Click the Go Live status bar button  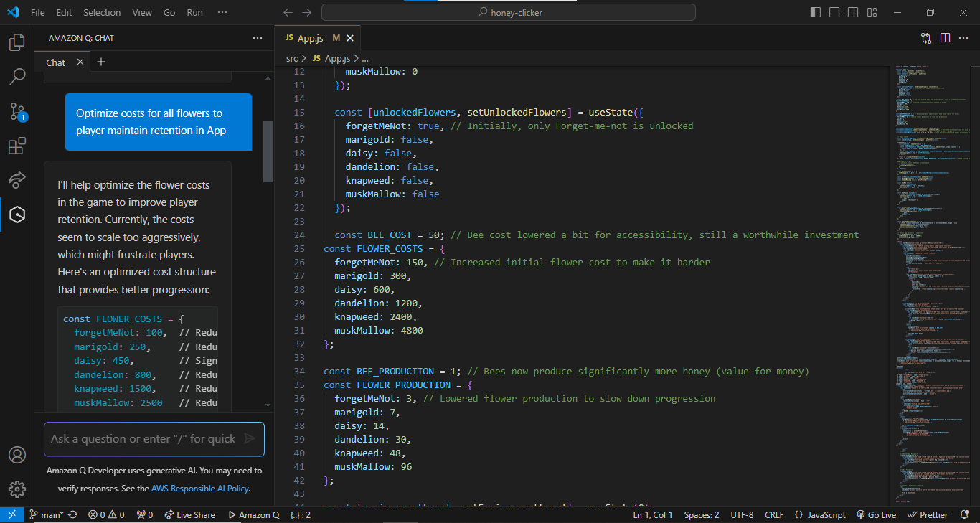pos(876,515)
